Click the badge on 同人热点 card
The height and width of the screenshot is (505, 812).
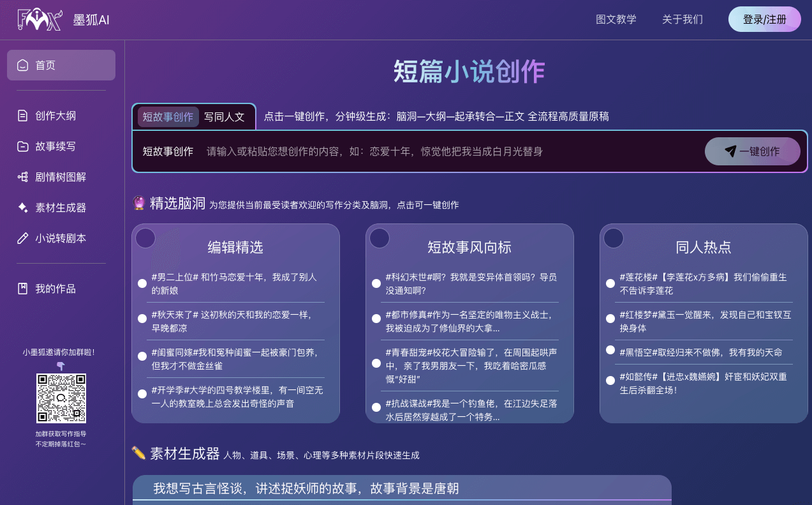(x=614, y=237)
